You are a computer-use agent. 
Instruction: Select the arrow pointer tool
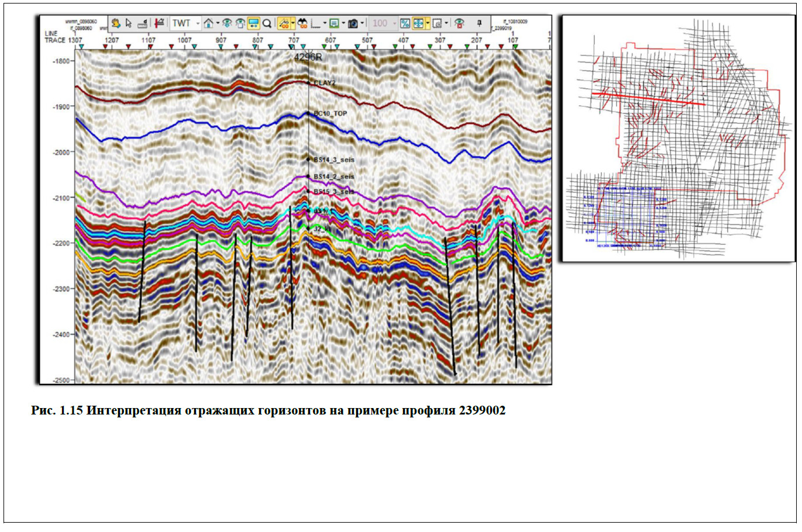point(129,23)
